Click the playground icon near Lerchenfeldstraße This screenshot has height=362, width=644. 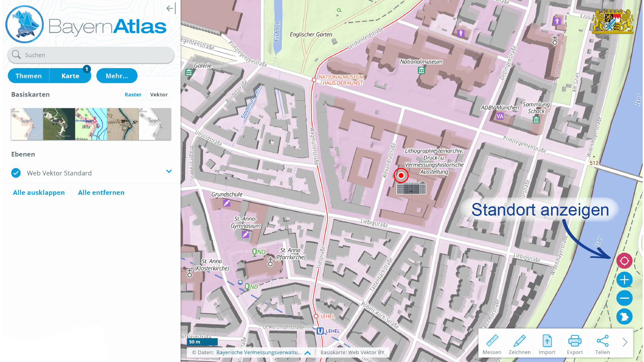pos(461,33)
